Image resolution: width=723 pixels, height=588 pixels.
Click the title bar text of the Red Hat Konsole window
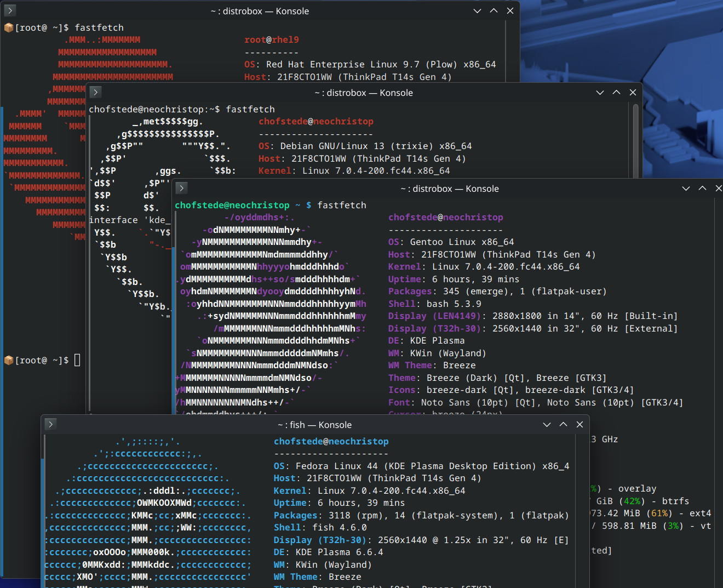(x=260, y=11)
